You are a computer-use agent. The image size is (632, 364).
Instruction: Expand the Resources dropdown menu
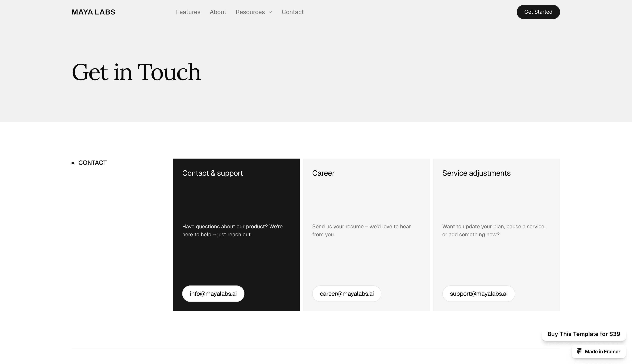tap(250, 12)
